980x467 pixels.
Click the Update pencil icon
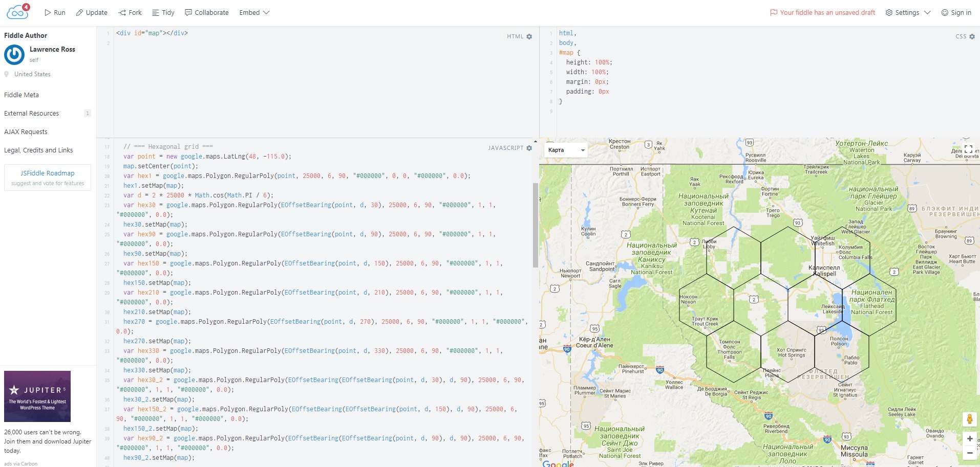click(x=79, y=12)
